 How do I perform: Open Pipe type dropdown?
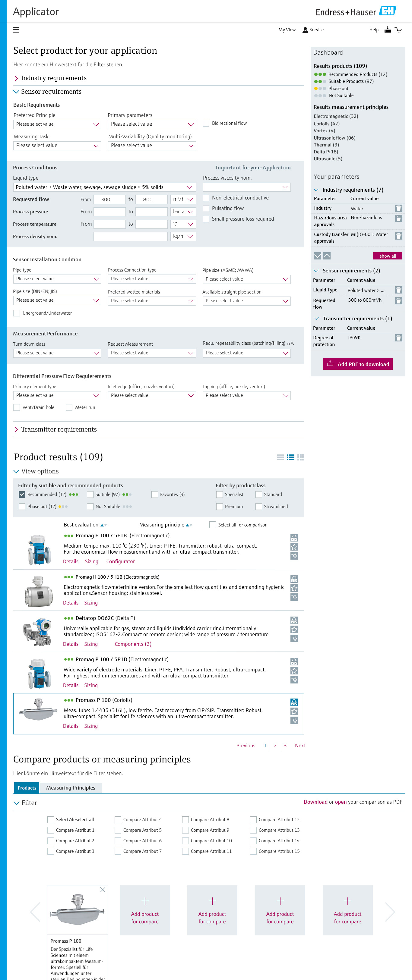[57, 279]
